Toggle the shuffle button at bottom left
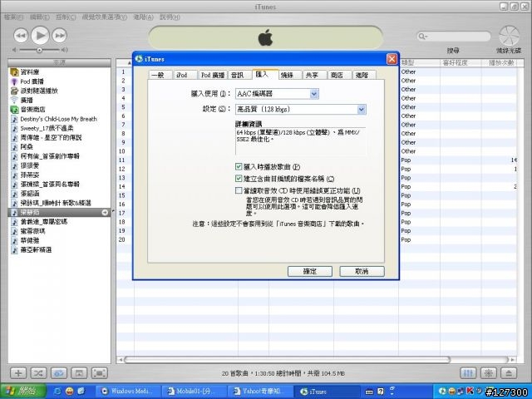Viewport: 532px width, 399px height. point(38,373)
